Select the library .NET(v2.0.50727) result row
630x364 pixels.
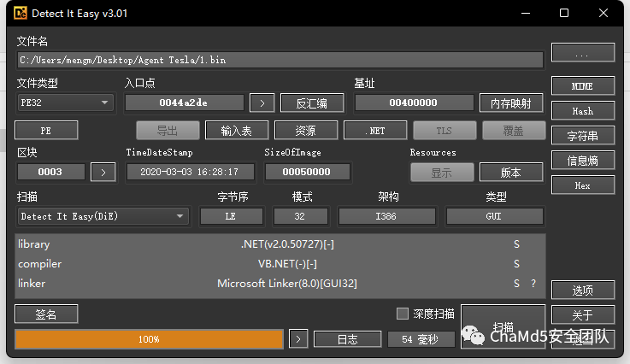pos(280,244)
